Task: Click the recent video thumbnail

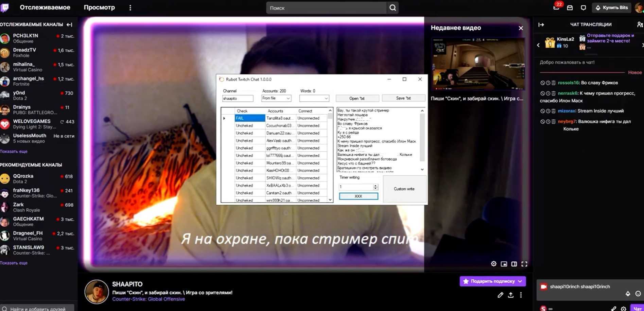Action: click(x=478, y=64)
